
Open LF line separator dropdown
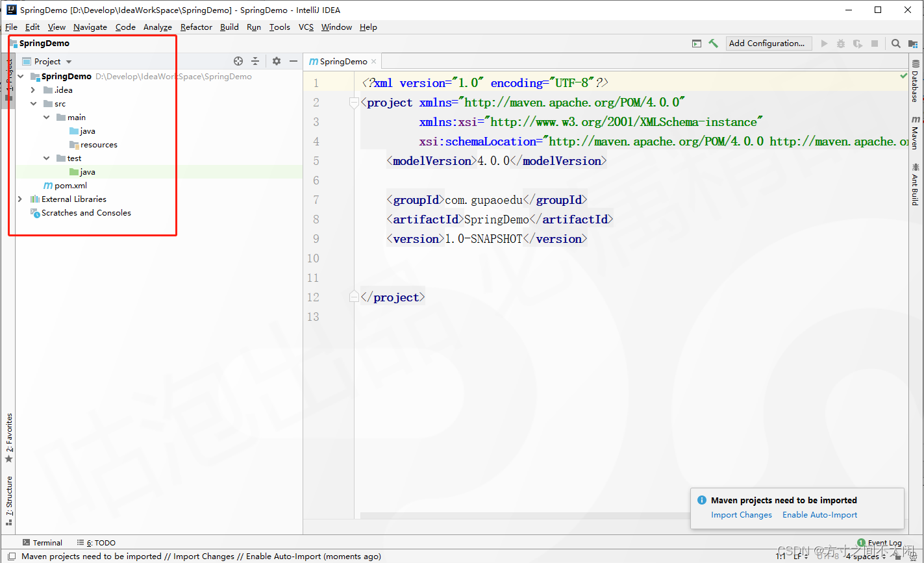pyautogui.click(x=801, y=557)
